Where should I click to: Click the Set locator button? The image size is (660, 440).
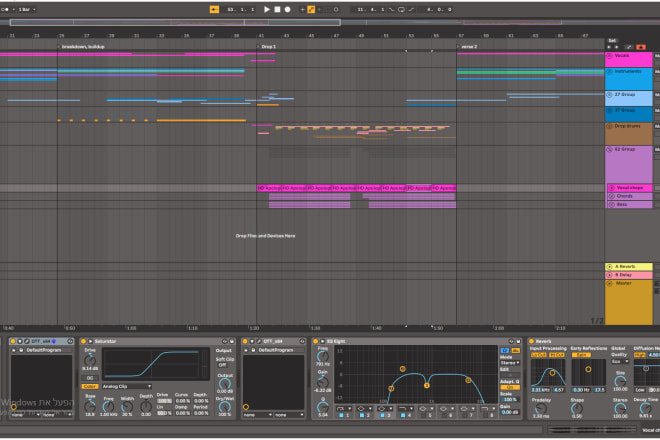click(x=612, y=40)
